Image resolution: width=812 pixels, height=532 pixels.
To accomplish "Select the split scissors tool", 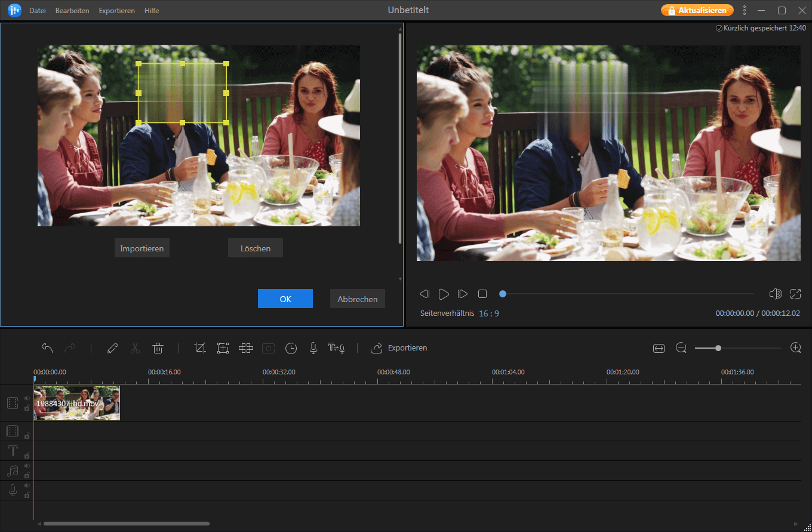I will pos(135,348).
